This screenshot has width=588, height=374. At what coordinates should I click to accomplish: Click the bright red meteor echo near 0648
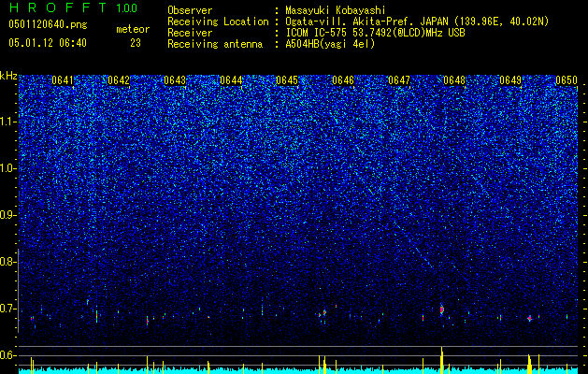(x=442, y=309)
